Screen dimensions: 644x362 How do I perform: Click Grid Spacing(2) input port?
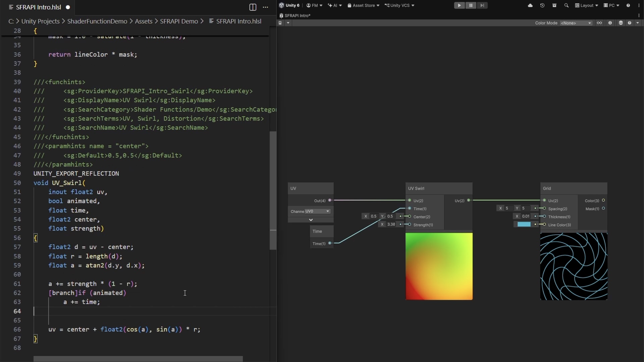(x=544, y=208)
